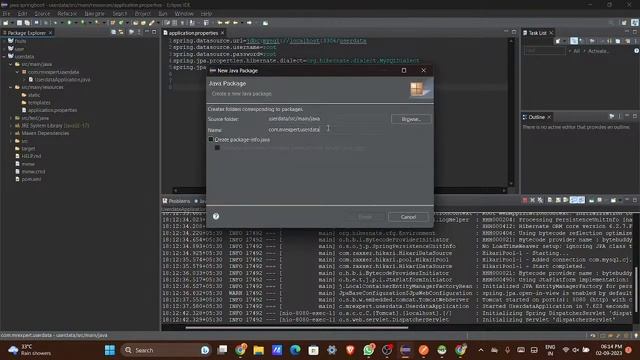Click Remove Launch console icon
640x360 pixels.
pos(533,200)
